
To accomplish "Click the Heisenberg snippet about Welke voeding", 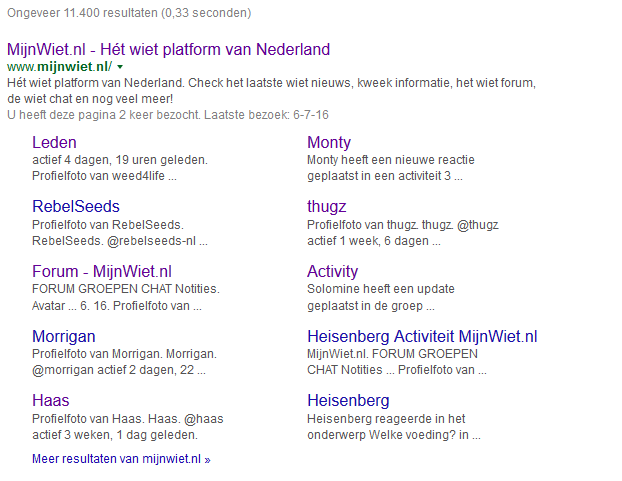I will (x=394, y=427).
